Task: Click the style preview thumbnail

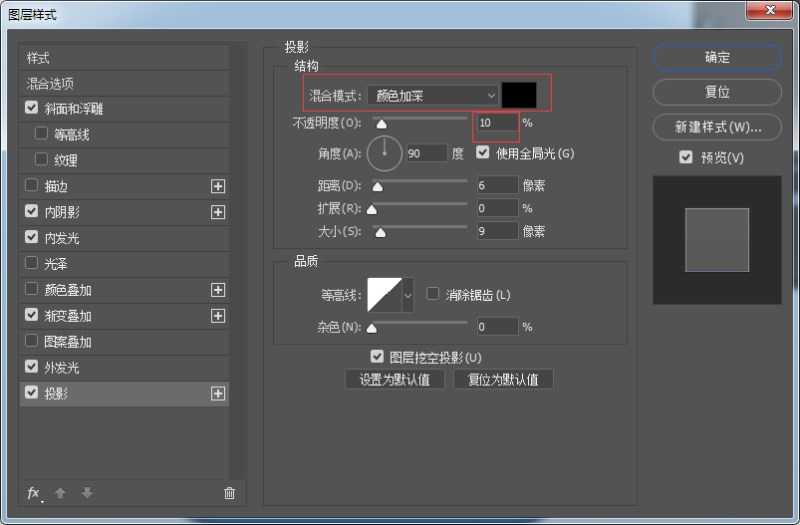Action: pyautogui.click(x=717, y=240)
